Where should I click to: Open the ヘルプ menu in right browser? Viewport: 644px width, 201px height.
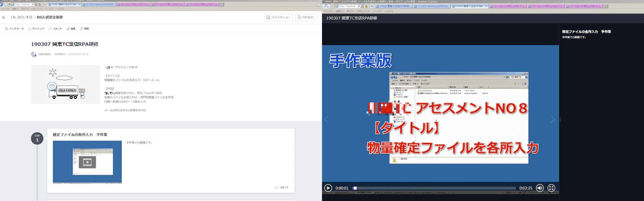[x=389, y=11]
